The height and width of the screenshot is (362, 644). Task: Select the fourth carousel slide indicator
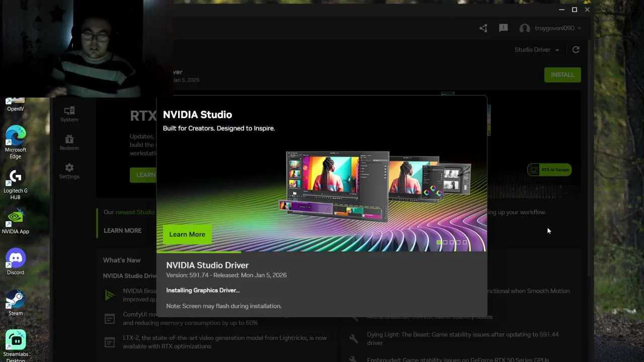458,242
